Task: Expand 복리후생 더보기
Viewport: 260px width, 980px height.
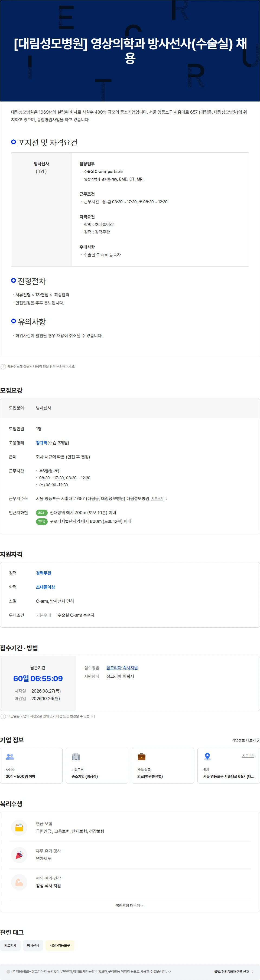Action: 130,905
